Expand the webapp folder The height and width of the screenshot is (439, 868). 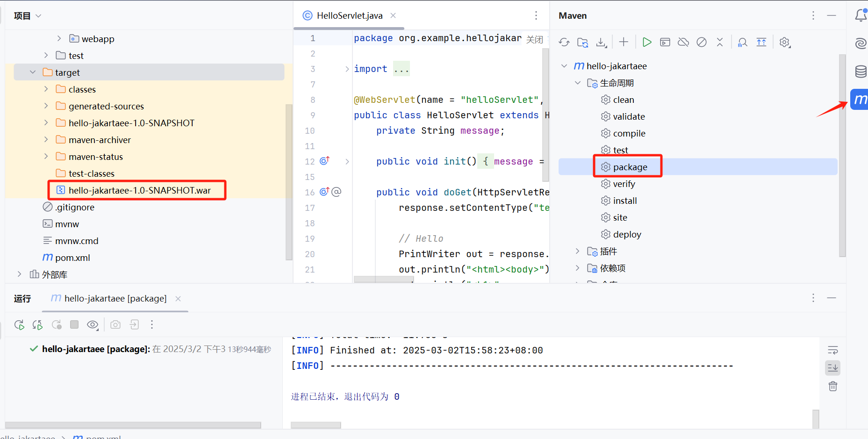[59, 38]
